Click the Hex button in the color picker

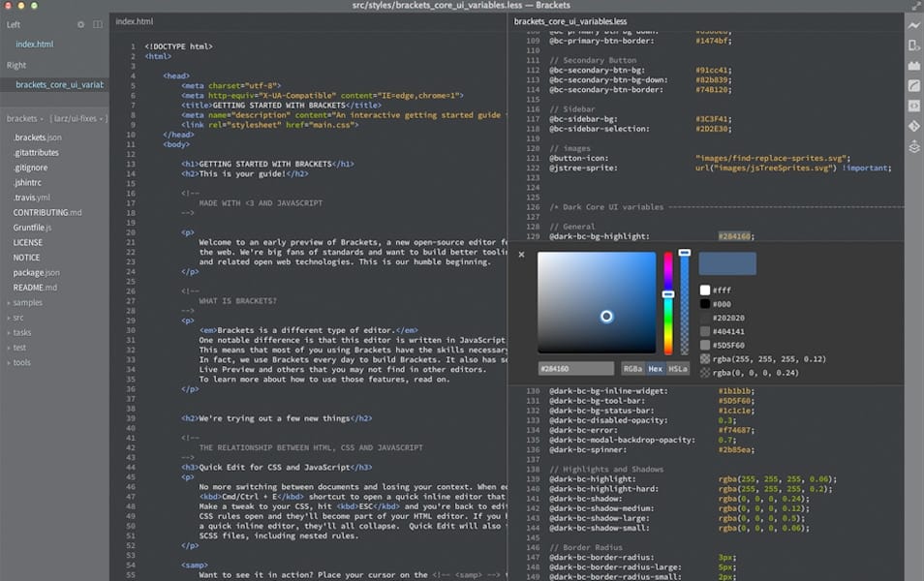tap(655, 368)
